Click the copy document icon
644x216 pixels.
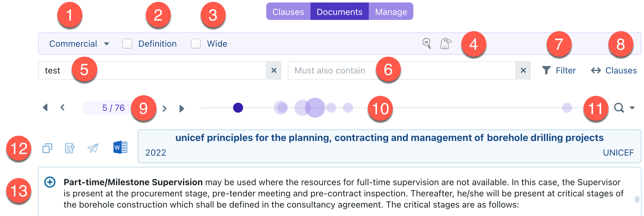coord(47,148)
